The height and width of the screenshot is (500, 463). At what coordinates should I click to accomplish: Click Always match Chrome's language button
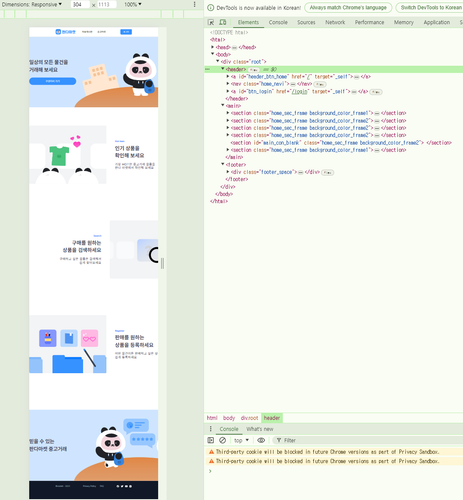[x=348, y=8]
